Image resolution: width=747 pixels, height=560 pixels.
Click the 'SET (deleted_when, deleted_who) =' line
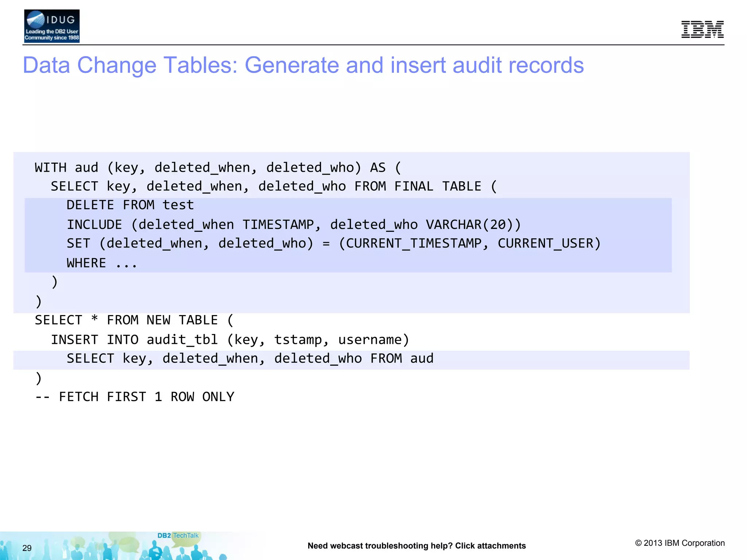click(333, 244)
